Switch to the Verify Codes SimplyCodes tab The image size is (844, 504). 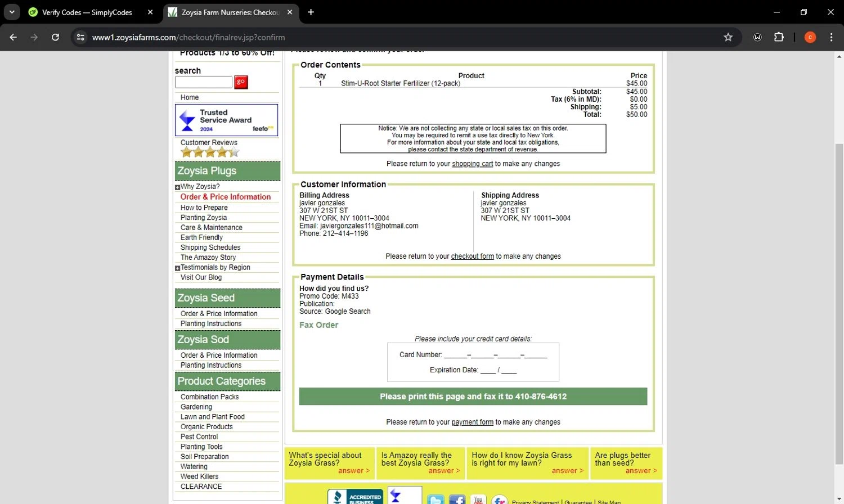pos(87,12)
